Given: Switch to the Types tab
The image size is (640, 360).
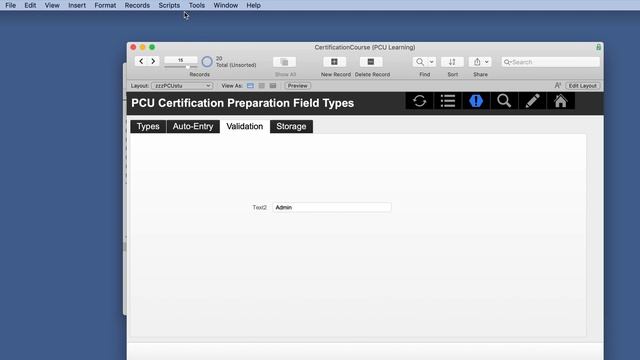Looking at the screenshot, I should point(148,127).
